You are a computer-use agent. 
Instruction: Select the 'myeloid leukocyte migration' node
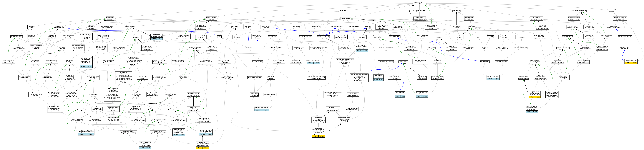click(x=279, y=62)
